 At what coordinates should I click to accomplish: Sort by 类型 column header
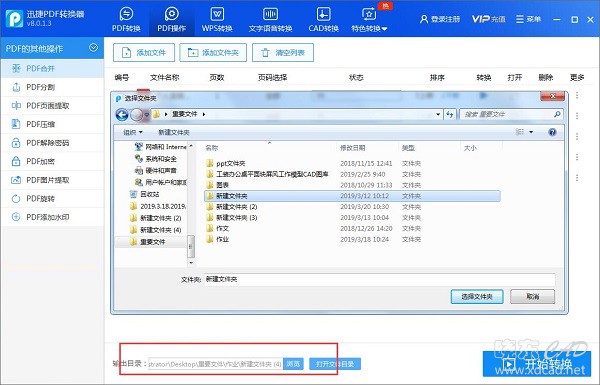tap(408, 148)
